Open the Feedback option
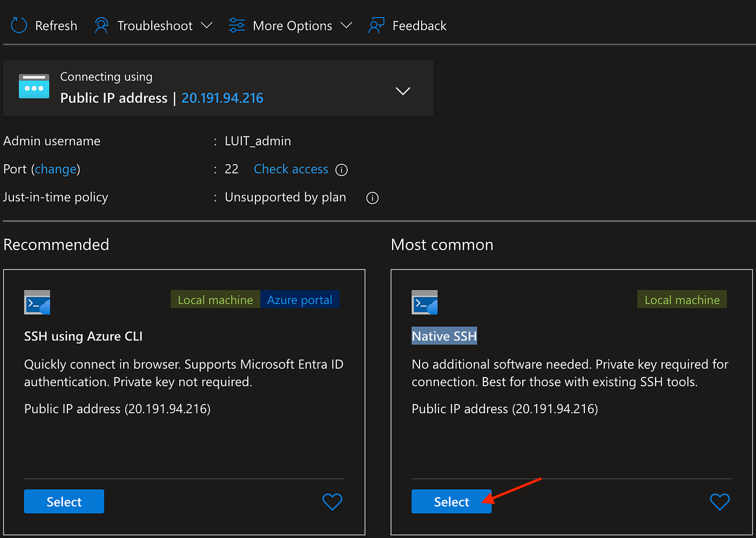The height and width of the screenshot is (538, 756). 408,25
